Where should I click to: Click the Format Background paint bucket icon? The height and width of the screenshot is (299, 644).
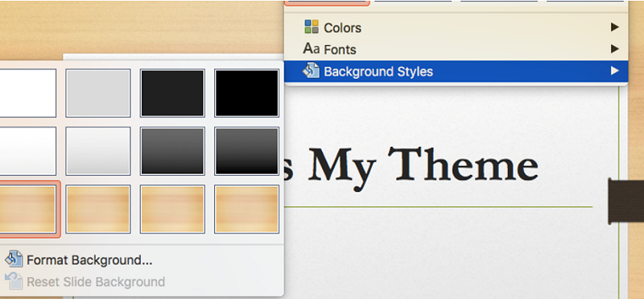14,259
